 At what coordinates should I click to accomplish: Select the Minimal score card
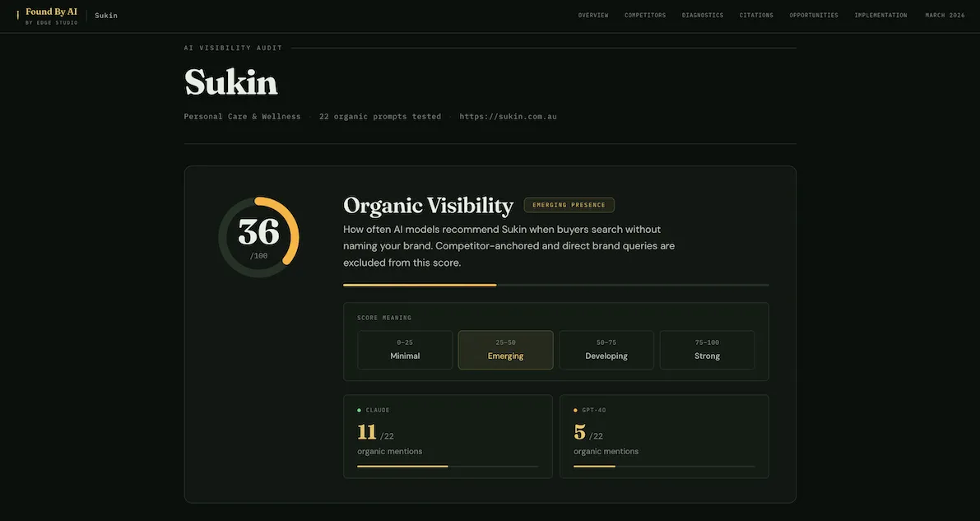tap(405, 350)
